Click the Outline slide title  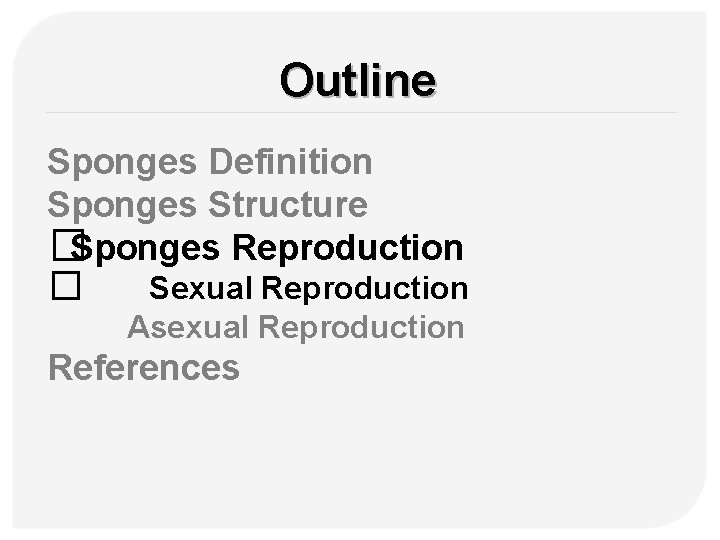358,79
